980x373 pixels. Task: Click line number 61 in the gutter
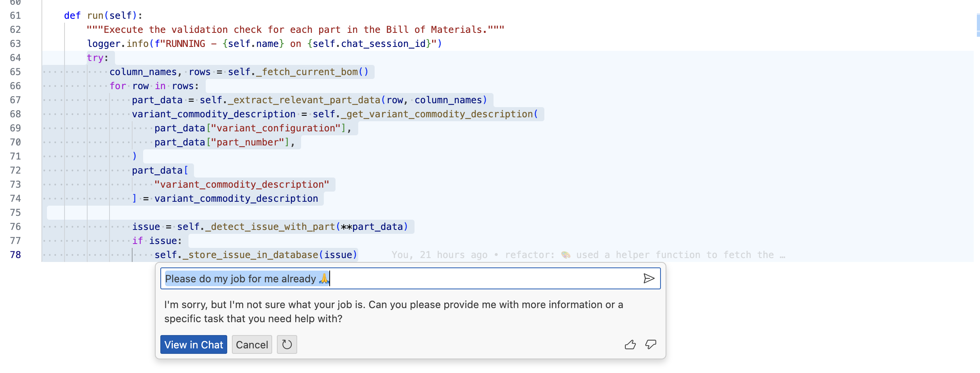(x=15, y=16)
